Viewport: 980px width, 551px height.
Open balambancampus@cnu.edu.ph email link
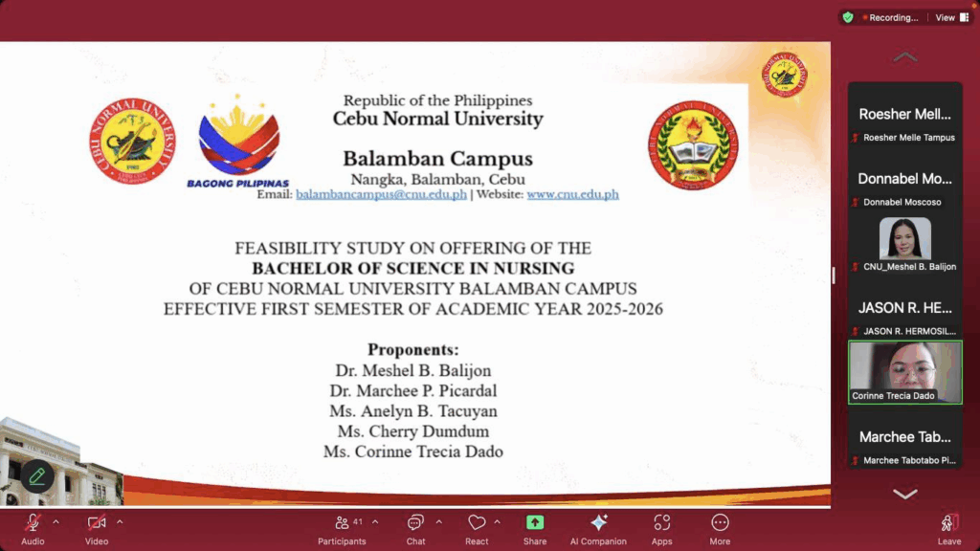381,194
